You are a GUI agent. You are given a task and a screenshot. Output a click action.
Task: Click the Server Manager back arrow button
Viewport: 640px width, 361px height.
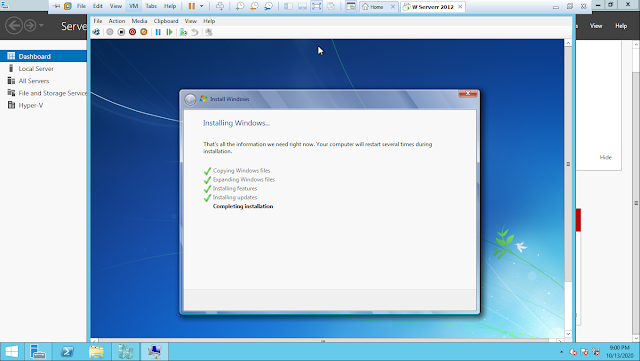(x=14, y=26)
